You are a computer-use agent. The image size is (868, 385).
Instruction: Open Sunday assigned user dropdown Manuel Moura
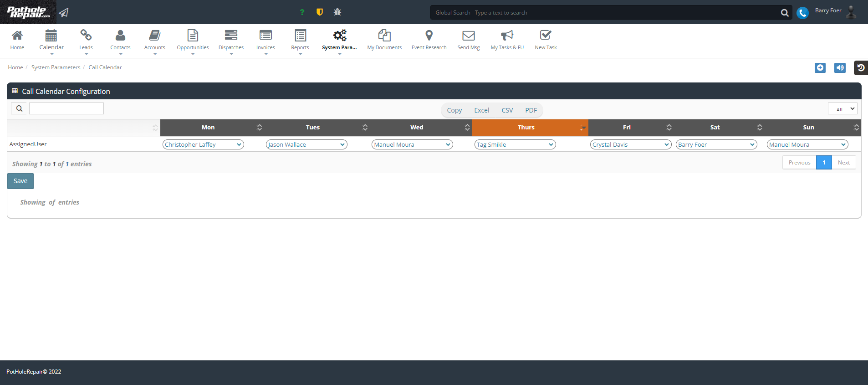(807, 144)
